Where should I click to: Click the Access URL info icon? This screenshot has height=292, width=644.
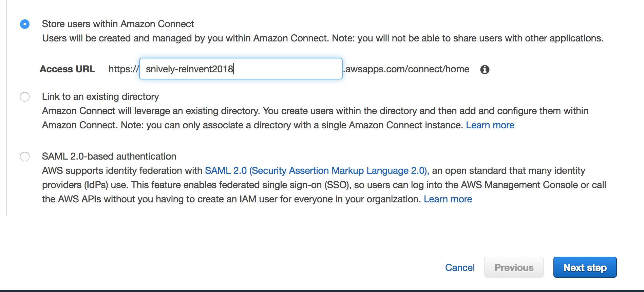coord(485,69)
